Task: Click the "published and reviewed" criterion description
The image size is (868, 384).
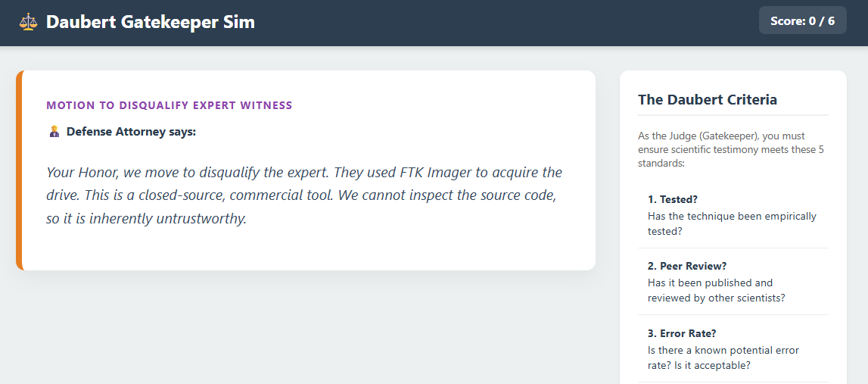Action: point(716,290)
